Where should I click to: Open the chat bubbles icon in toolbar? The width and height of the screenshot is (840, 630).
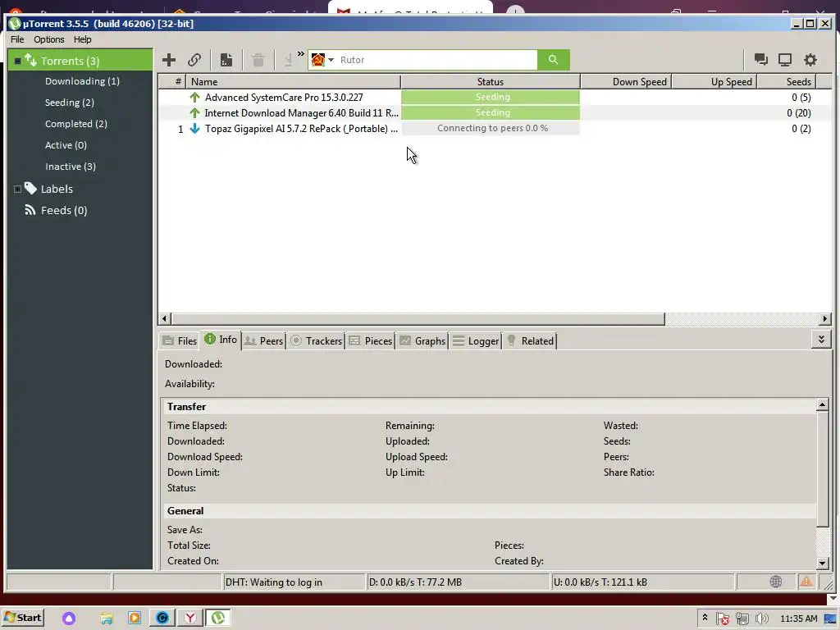point(760,60)
